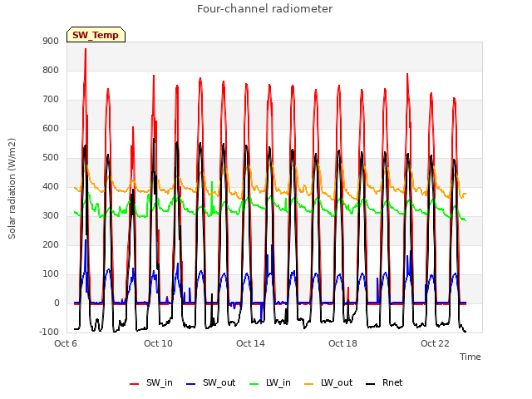Click the Oct 18 x-axis tick label

tap(342, 343)
